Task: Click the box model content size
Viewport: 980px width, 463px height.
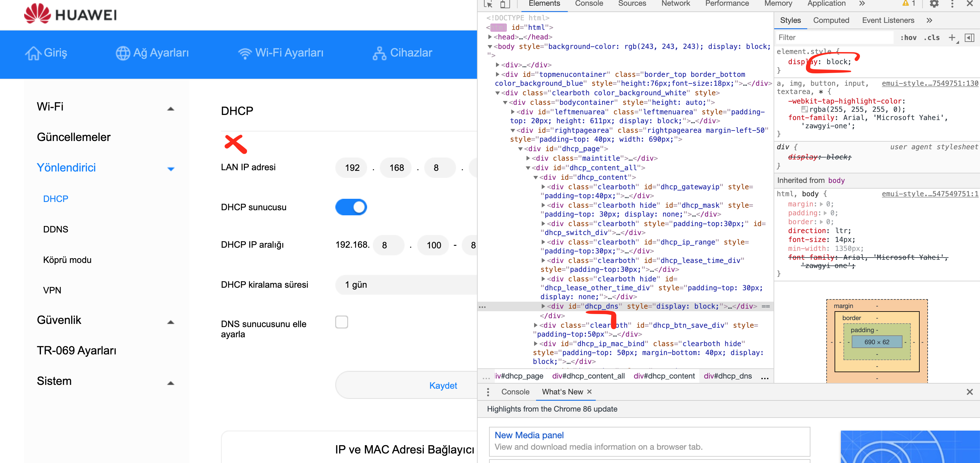Action: point(876,342)
